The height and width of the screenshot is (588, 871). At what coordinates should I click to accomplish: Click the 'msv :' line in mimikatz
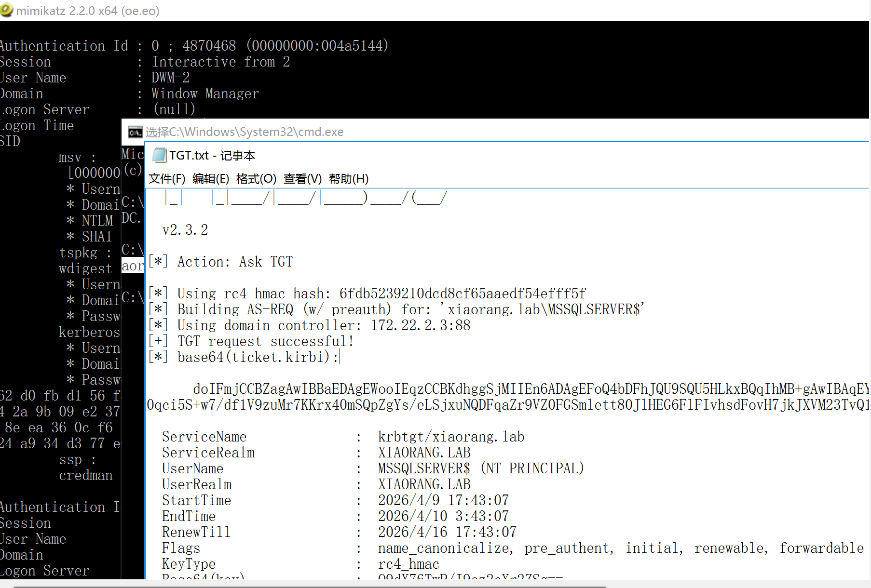(78, 157)
